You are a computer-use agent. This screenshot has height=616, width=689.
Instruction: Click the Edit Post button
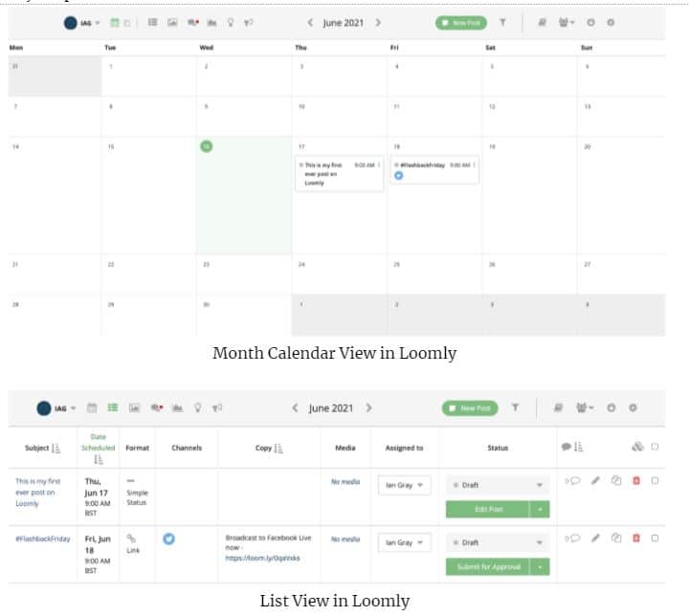(x=488, y=509)
